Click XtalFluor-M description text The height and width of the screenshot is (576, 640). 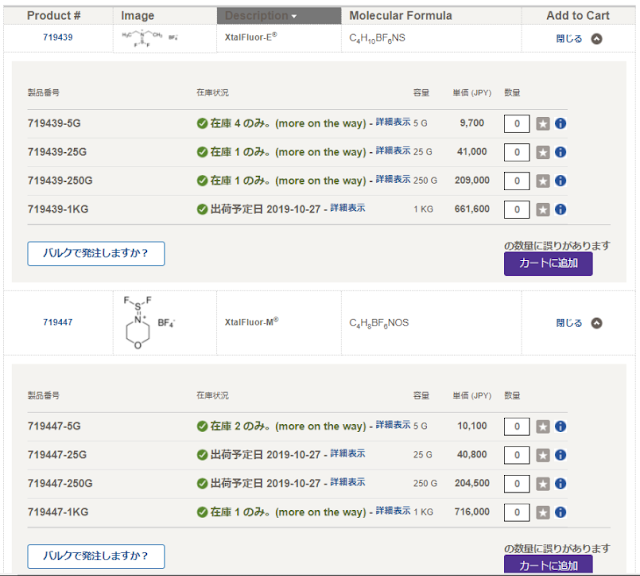pos(251,322)
